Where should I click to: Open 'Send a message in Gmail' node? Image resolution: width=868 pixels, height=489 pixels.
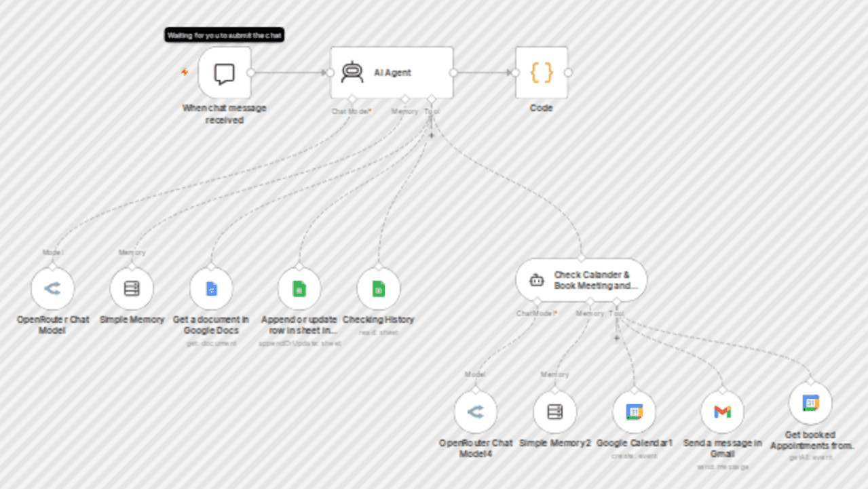pyautogui.click(x=722, y=412)
